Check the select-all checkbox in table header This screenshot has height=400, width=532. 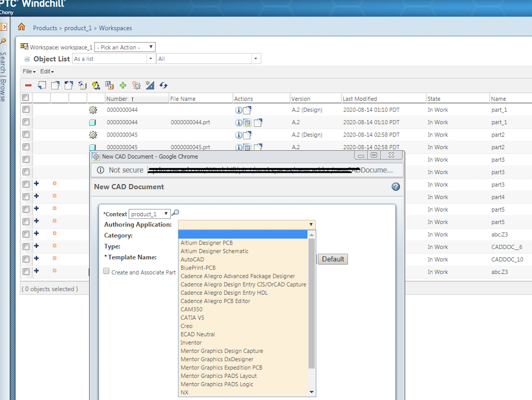point(25,97)
